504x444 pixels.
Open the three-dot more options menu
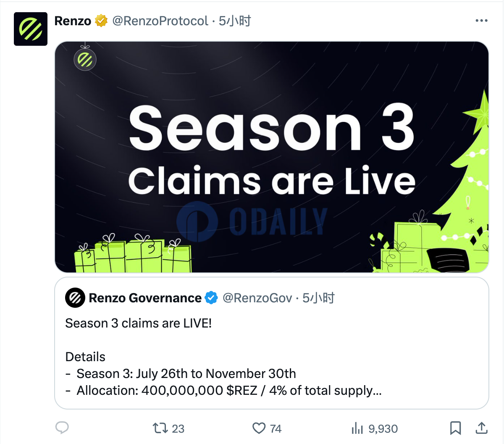pyautogui.click(x=481, y=21)
